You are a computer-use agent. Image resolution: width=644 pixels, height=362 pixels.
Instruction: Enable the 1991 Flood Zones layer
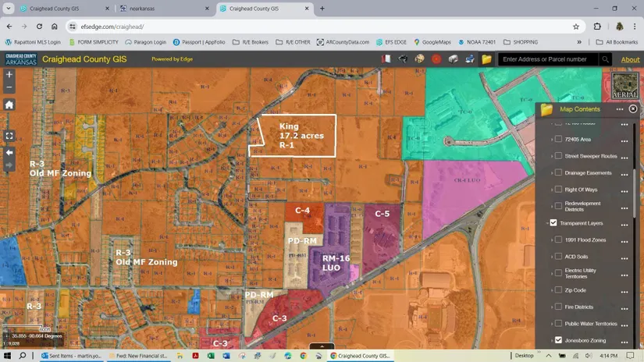pos(558,240)
